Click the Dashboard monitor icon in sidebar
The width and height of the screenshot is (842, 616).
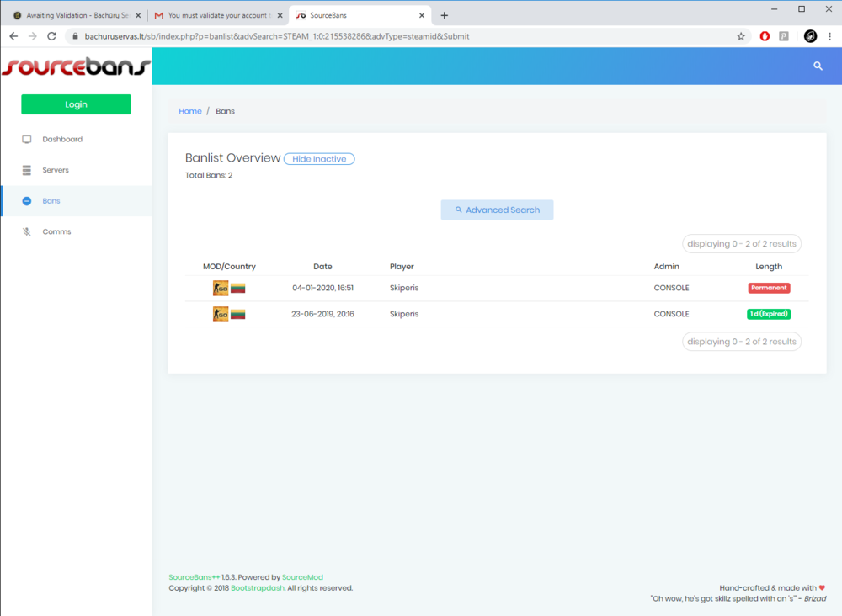pyautogui.click(x=27, y=139)
